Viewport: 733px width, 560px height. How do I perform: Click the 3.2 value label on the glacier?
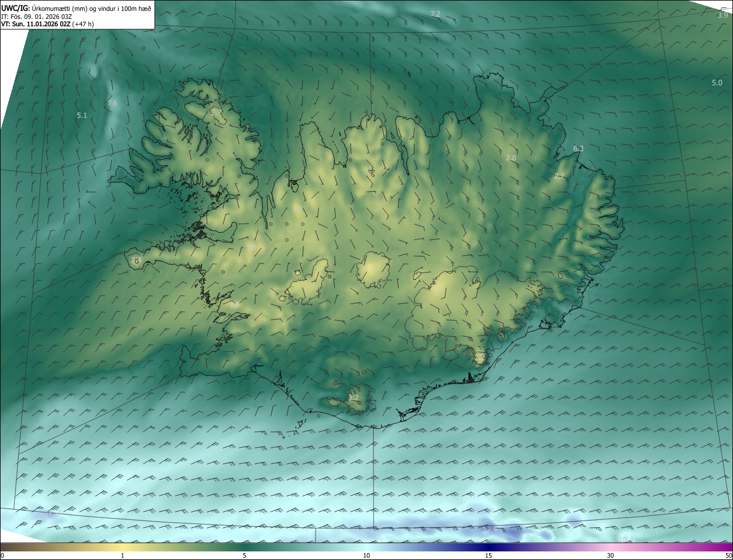(353, 397)
